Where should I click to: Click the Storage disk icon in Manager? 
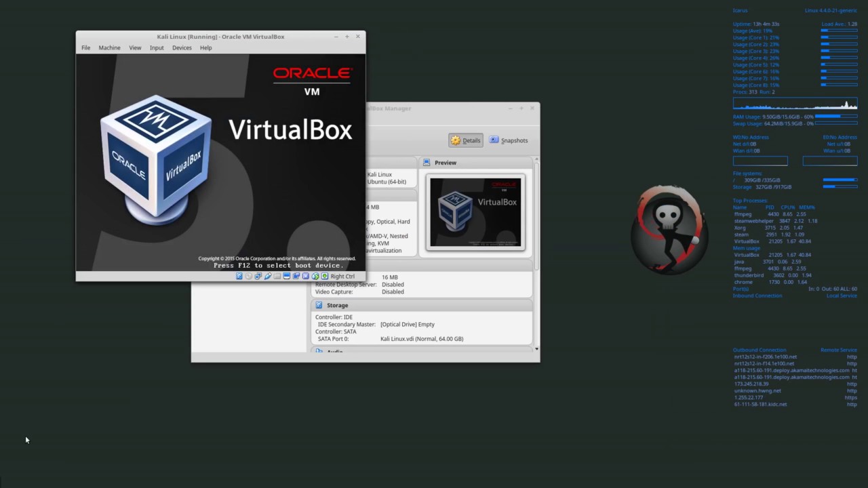pos(319,305)
